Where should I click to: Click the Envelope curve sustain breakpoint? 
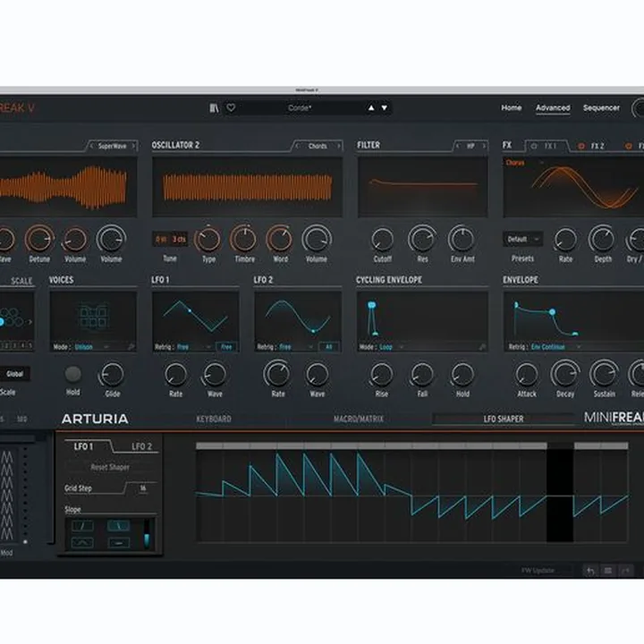pos(553,312)
